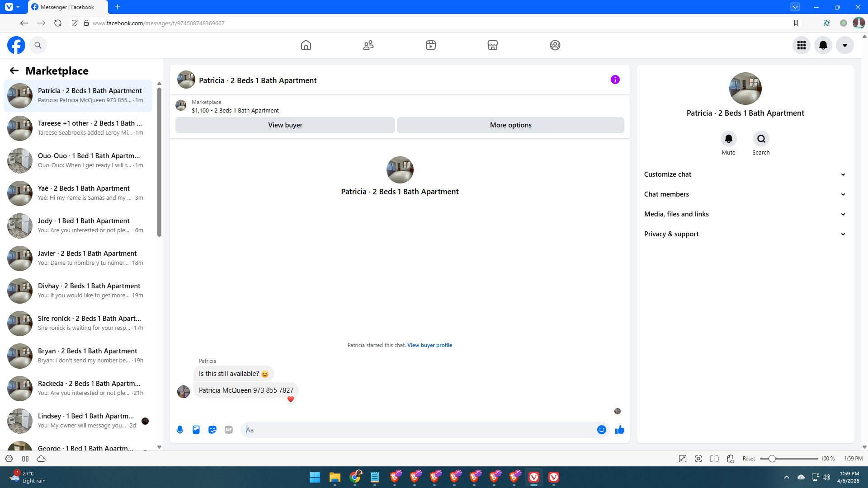Bookmark this page
This screenshot has height=488, width=868.
pyautogui.click(x=796, y=23)
